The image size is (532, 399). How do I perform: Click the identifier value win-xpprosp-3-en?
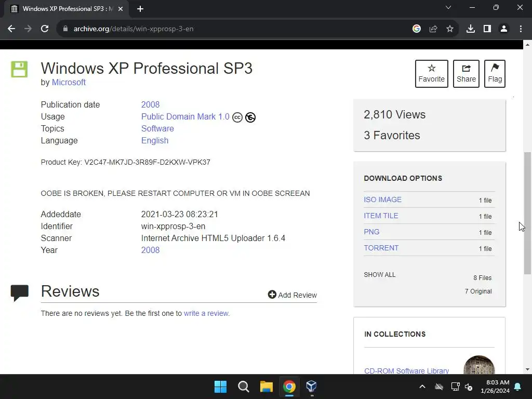[173, 227]
